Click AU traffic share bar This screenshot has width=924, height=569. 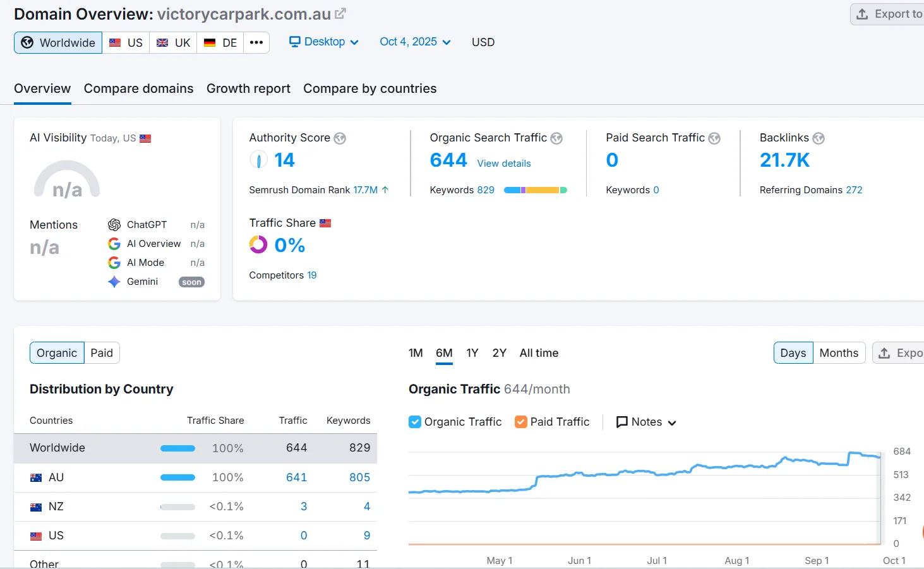tap(177, 477)
